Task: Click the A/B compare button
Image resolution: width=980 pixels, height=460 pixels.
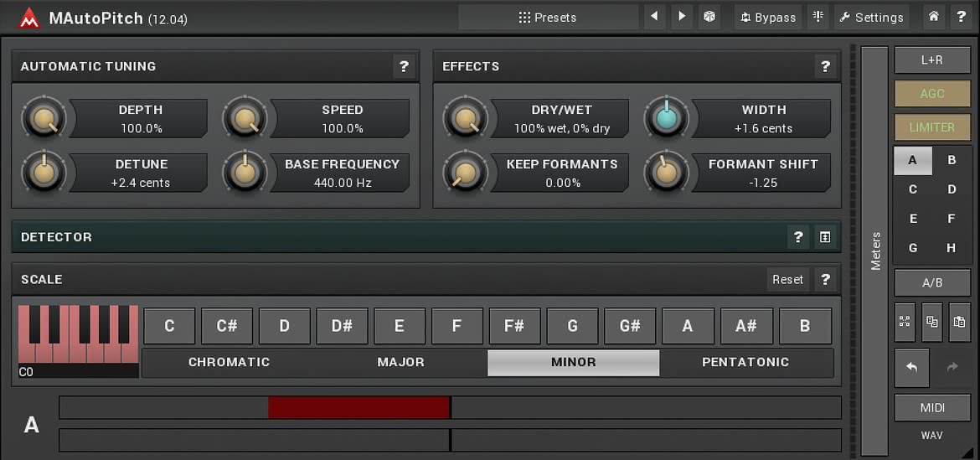Action: tap(932, 282)
